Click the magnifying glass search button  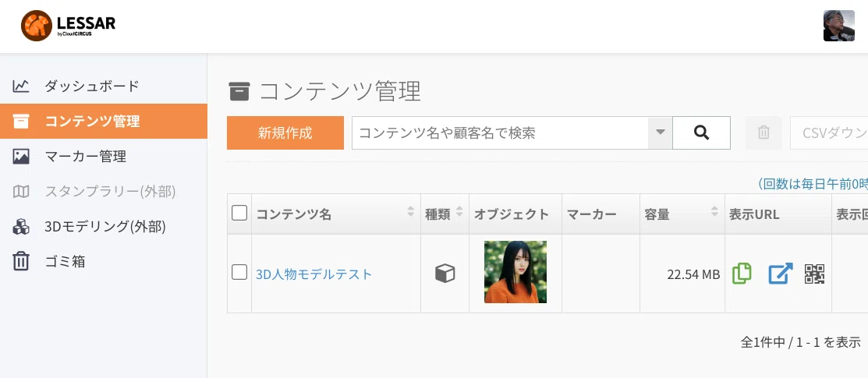point(701,132)
